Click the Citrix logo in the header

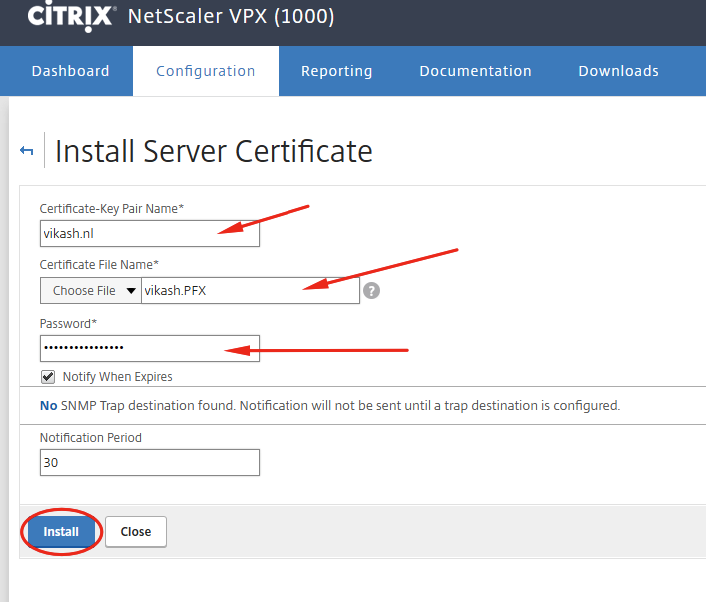pyautogui.click(x=70, y=16)
